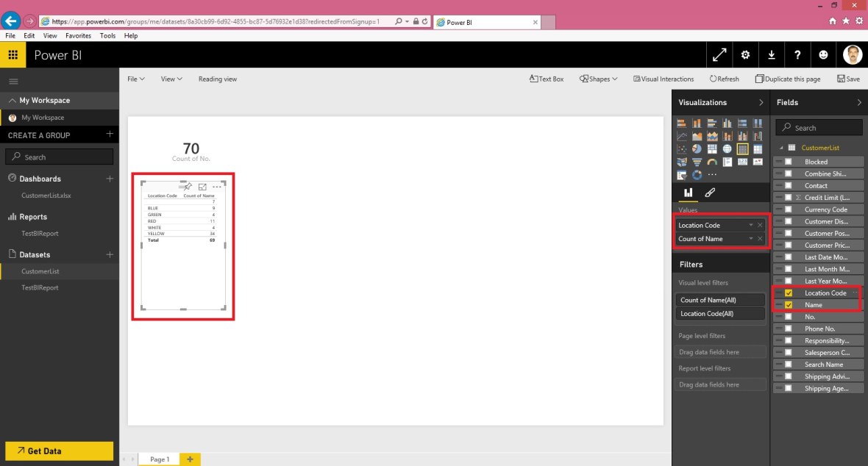The image size is (868, 466).
Task: Open the Location Code values dropdown
Action: [x=750, y=225]
